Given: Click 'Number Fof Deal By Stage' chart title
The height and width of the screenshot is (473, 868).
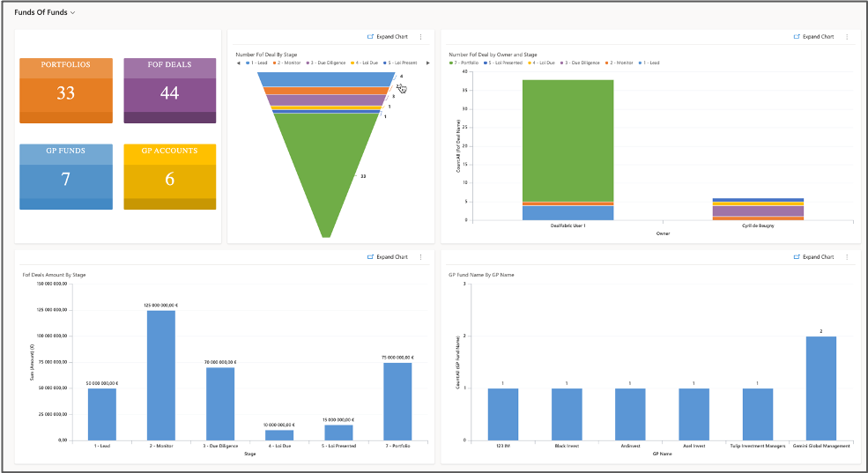Looking at the screenshot, I should [x=266, y=55].
